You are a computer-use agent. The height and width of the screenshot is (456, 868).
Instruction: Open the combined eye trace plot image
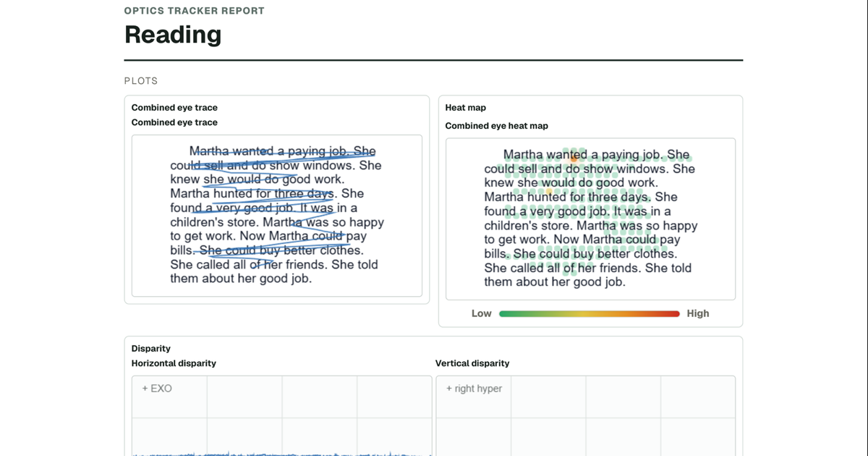277,216
